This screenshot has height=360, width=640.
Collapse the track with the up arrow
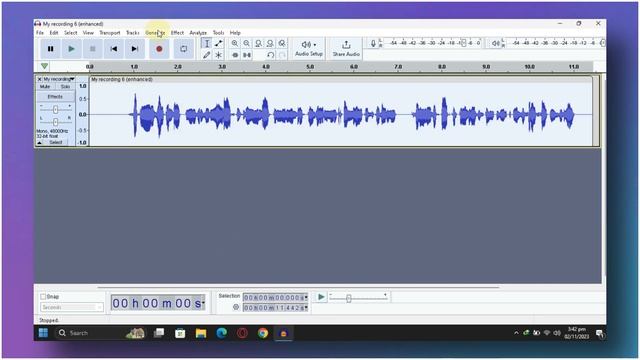(x=40, y=142)
